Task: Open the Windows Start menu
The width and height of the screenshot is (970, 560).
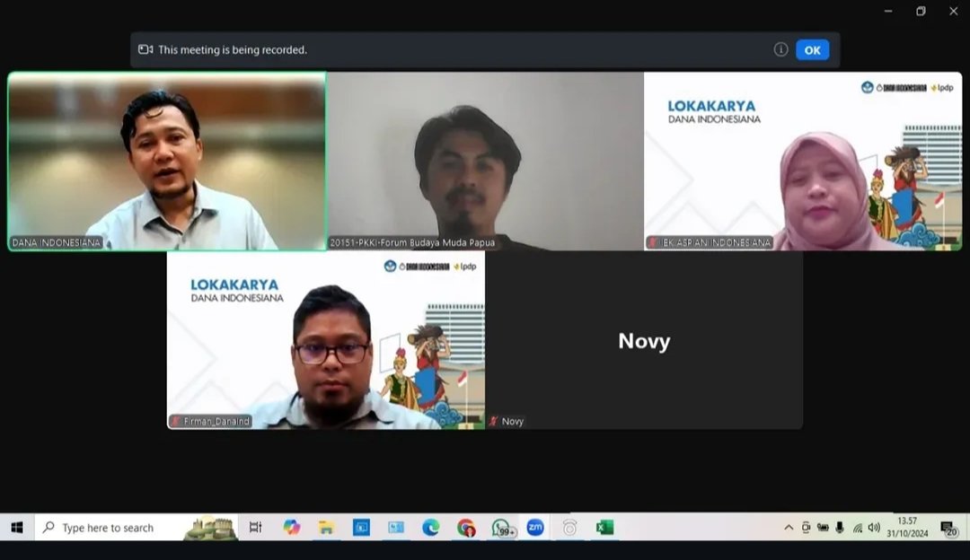Action: point(16,528)
